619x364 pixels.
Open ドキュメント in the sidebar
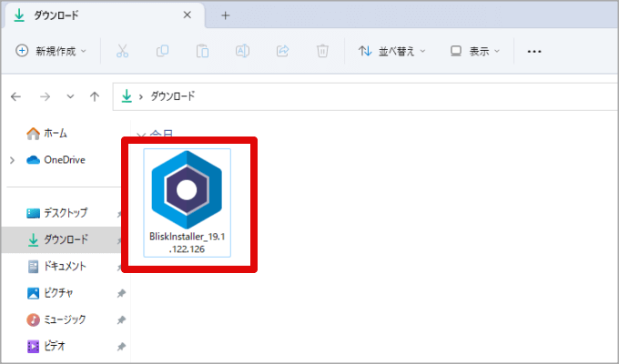click(x=56, y=266)
